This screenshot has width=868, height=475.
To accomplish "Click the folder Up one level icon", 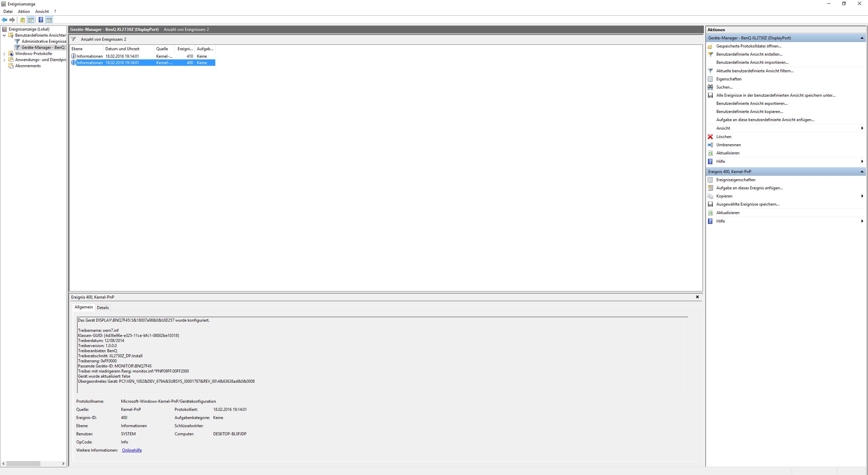I will point(22,20).
